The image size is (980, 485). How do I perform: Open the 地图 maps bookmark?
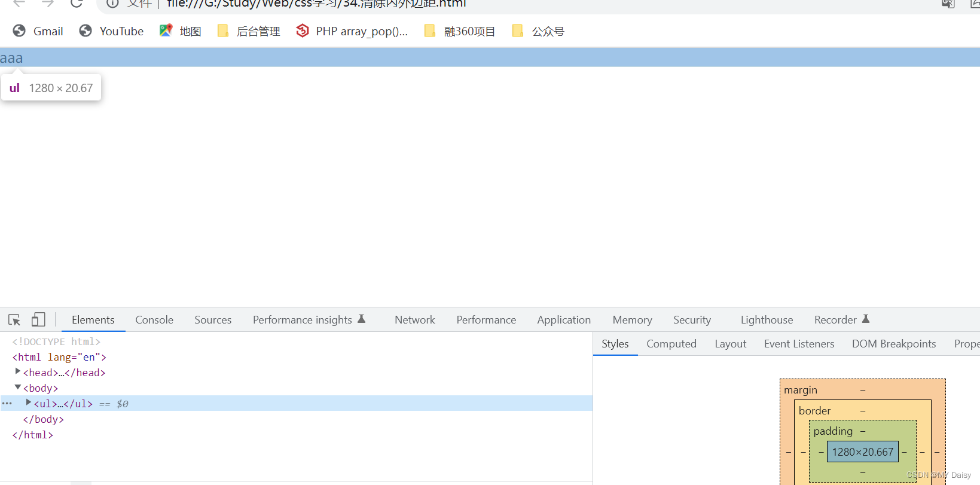pyautogui.click(x=180, y=31)
